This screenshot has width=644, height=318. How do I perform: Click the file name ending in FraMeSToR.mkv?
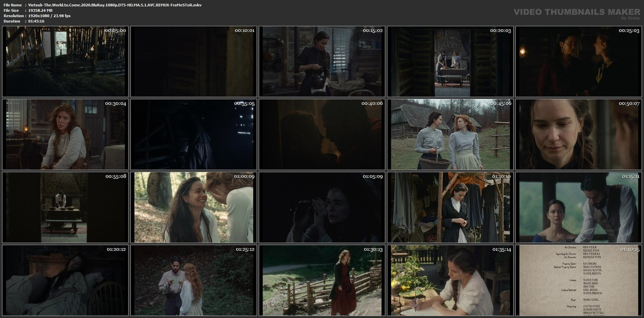(x=115, y=5)
